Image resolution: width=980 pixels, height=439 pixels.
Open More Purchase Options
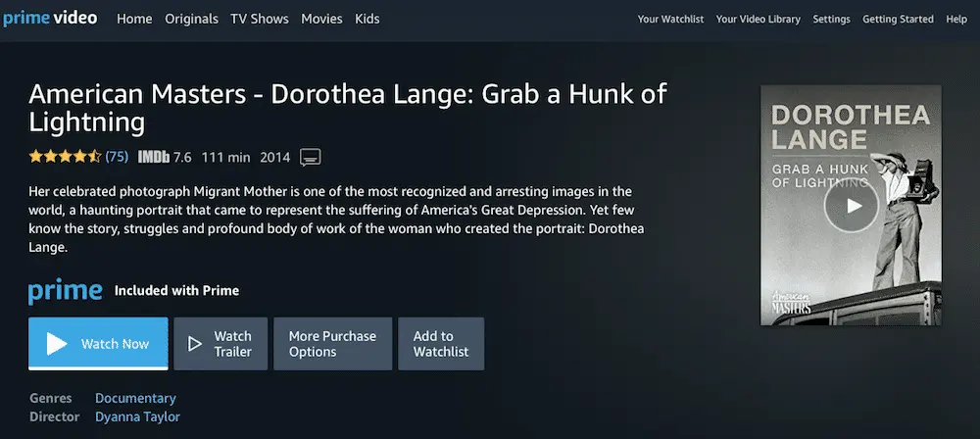(332, 343)
